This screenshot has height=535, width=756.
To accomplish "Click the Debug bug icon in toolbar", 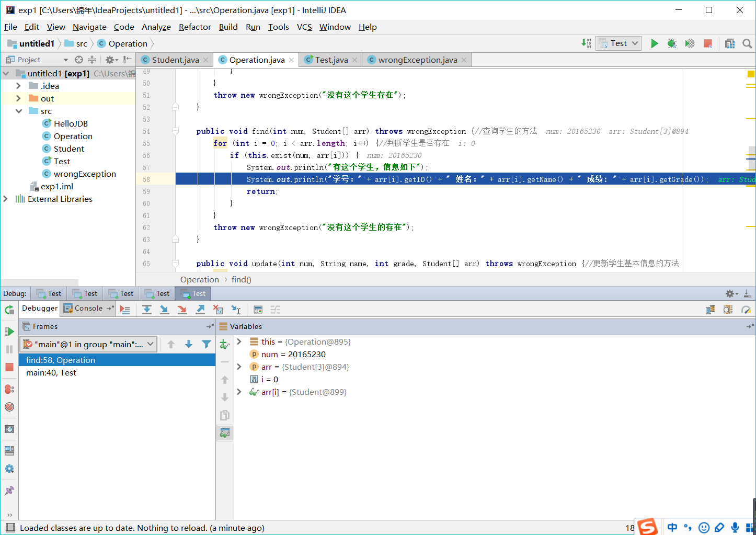I will click(x=672, y=43).
